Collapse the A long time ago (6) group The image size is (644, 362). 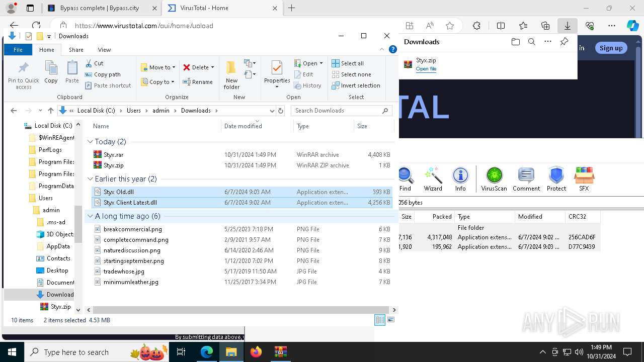(x=90, y=216)
